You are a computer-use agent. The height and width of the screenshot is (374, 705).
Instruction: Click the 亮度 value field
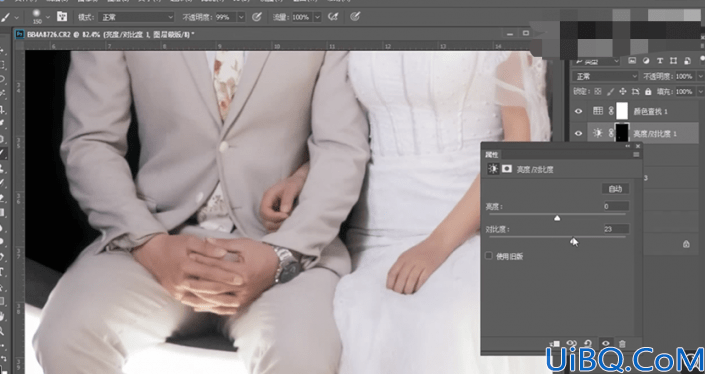click(x=616, y=206)
